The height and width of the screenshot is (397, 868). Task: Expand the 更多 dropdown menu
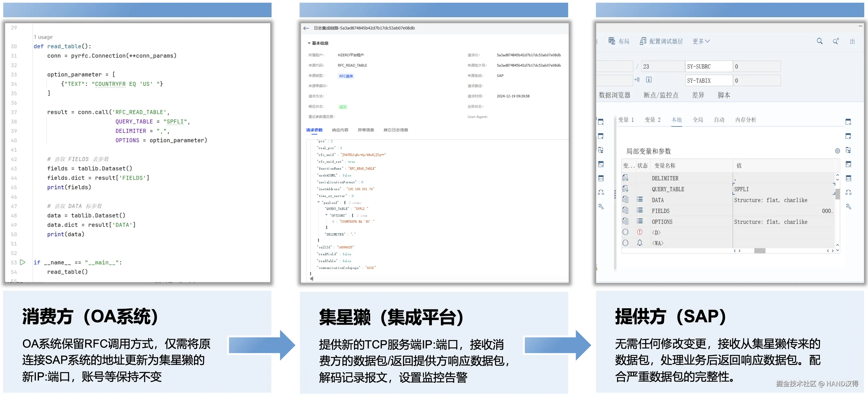point(701,41)
